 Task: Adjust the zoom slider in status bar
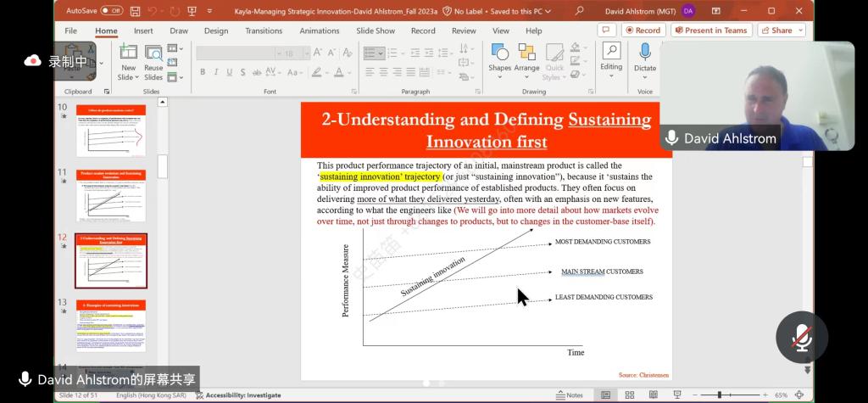coord(719,395)
